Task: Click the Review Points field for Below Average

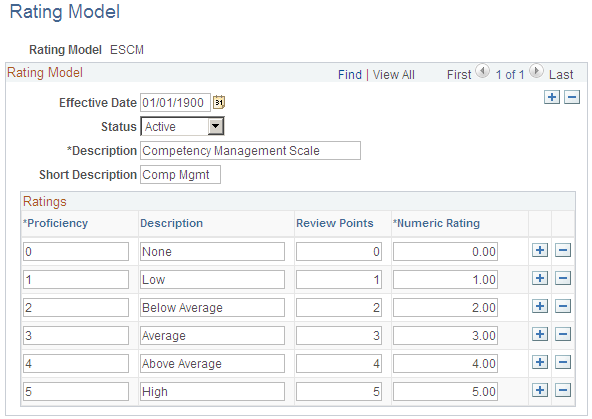Action: click(x=339, y=307)
